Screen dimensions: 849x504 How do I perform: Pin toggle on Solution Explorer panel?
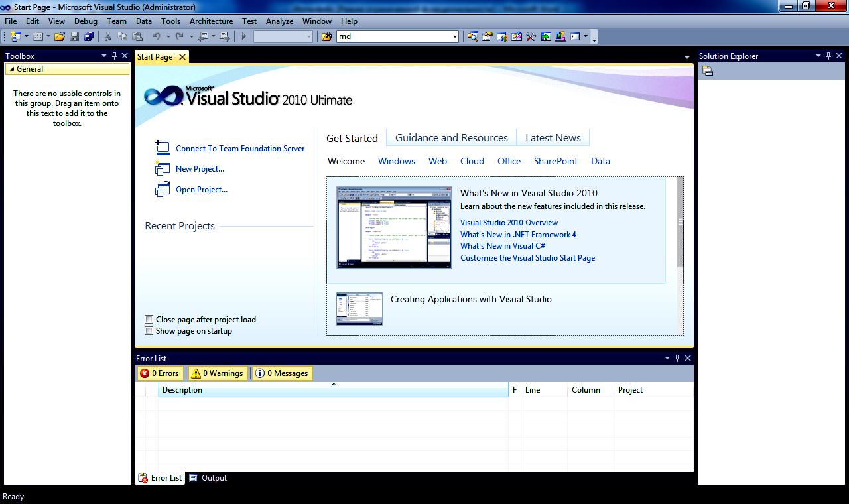click(828, 56)
